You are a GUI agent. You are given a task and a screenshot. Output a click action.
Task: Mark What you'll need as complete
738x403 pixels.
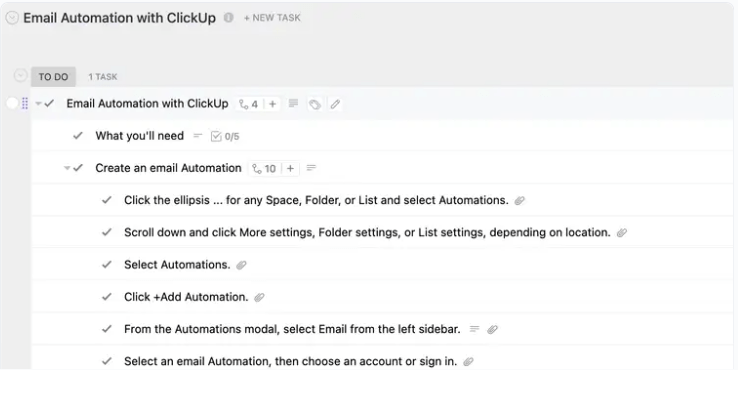(x=78, y=136)
